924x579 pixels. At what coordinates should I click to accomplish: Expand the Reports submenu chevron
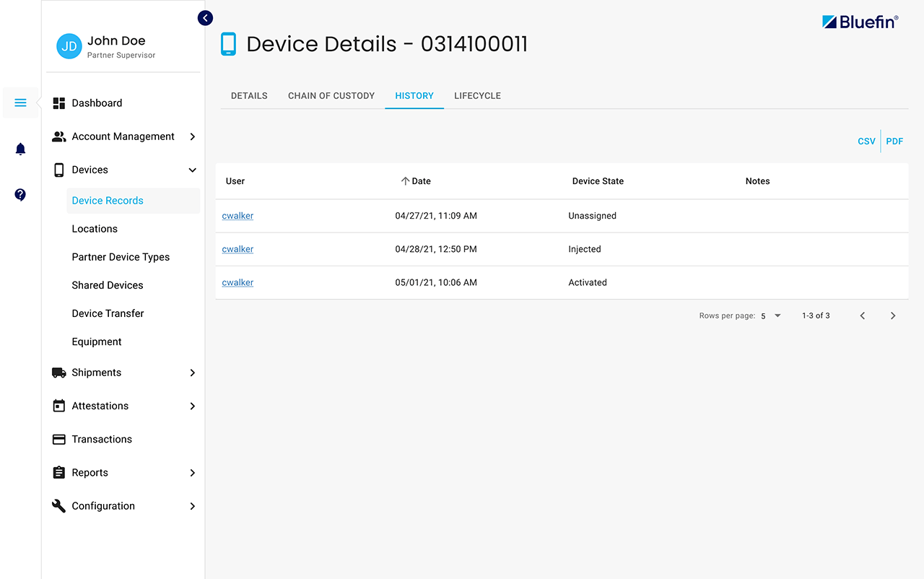pos(193,473)
